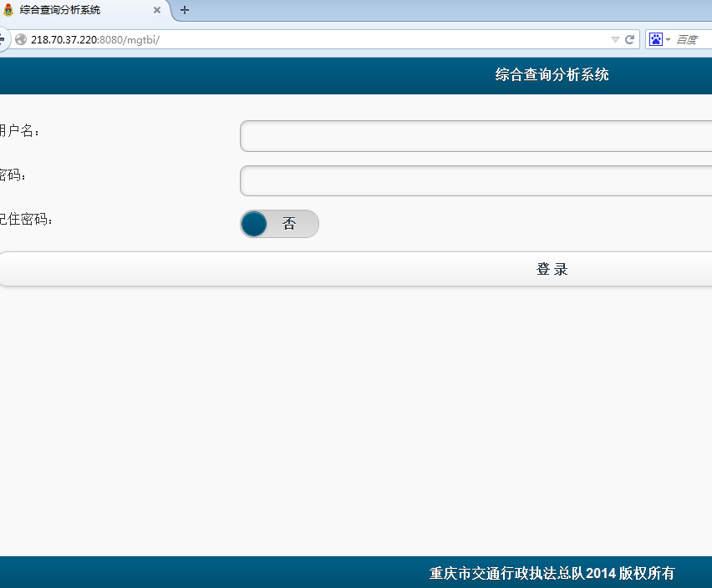Click the password input field
The height and width of the screenshot is (588, 712).
tap(476, 180)
